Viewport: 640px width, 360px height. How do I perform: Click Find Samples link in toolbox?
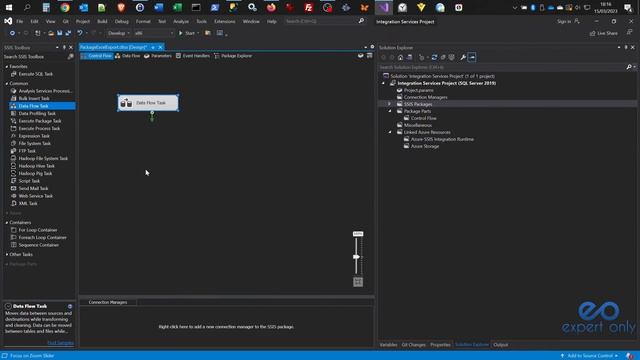60,343
